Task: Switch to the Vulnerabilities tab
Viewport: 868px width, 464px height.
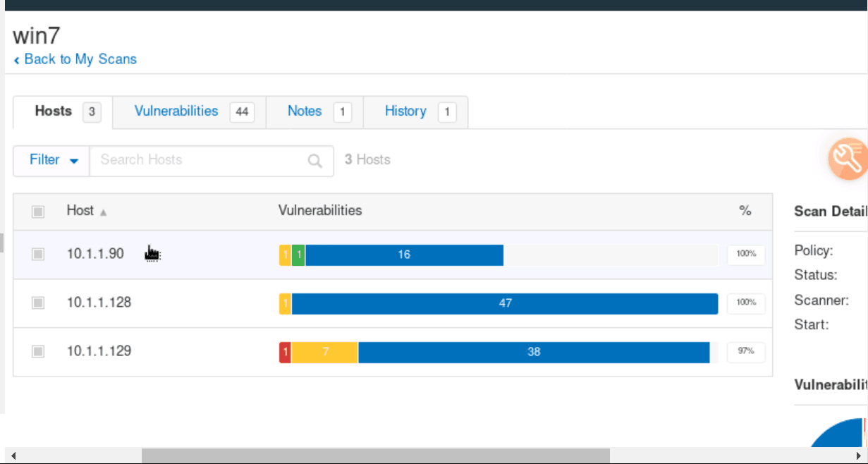Action: [176, 111]
